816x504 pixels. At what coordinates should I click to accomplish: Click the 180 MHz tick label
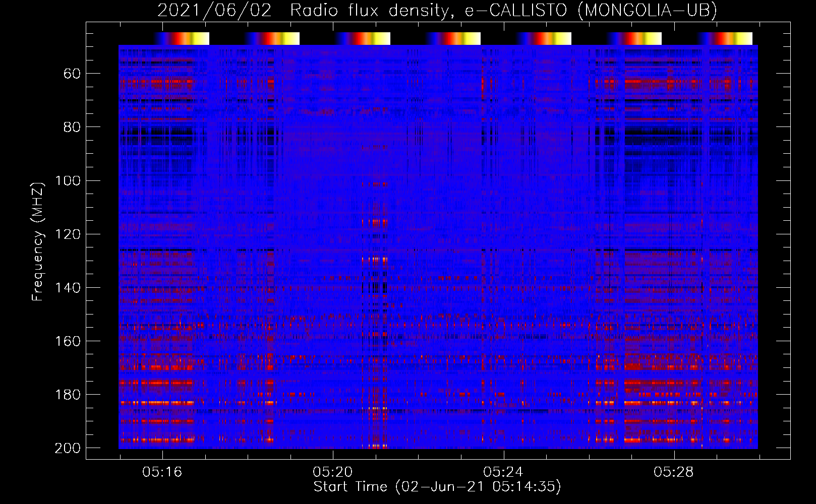[68, 394]
